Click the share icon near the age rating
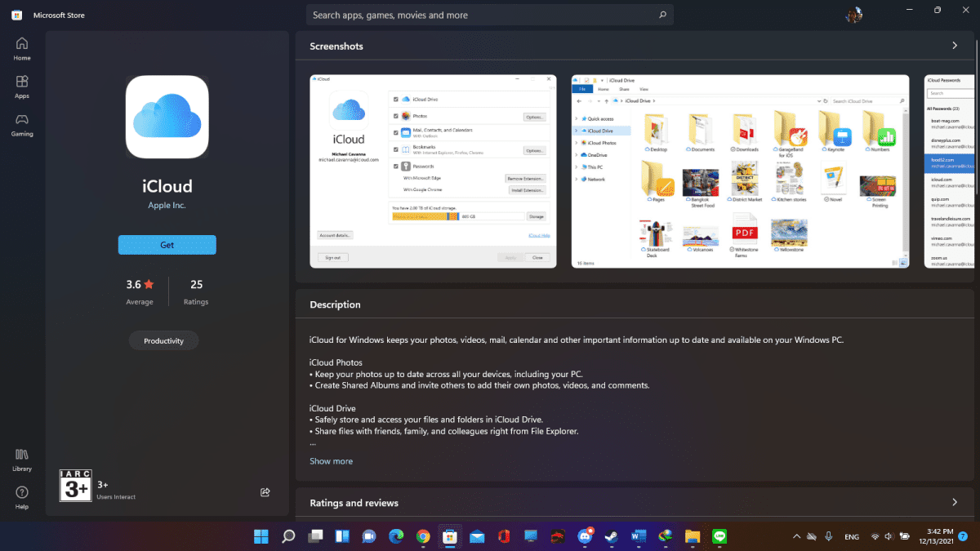The width and height of the screenshot is (980, 551). point(265,491)
